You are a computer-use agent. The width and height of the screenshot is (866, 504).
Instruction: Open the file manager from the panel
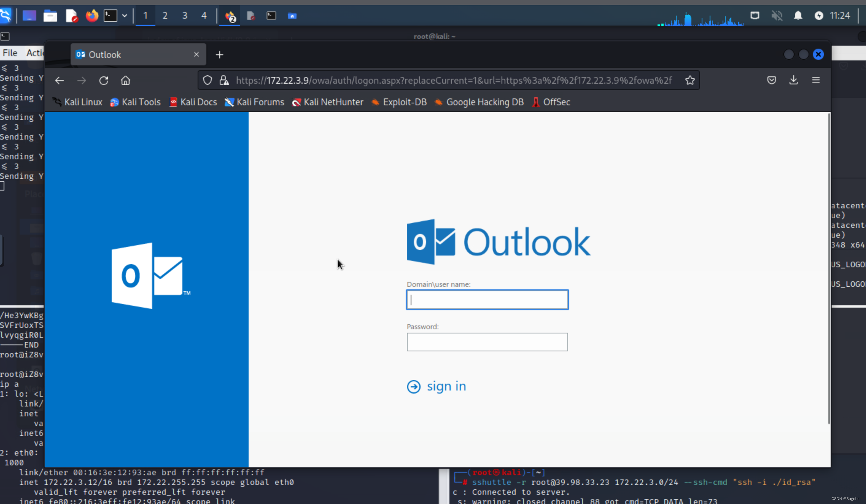[x=50, y=15]
